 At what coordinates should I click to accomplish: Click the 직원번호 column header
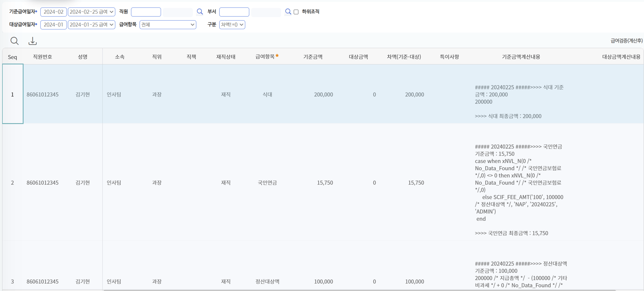pos(43,57)
